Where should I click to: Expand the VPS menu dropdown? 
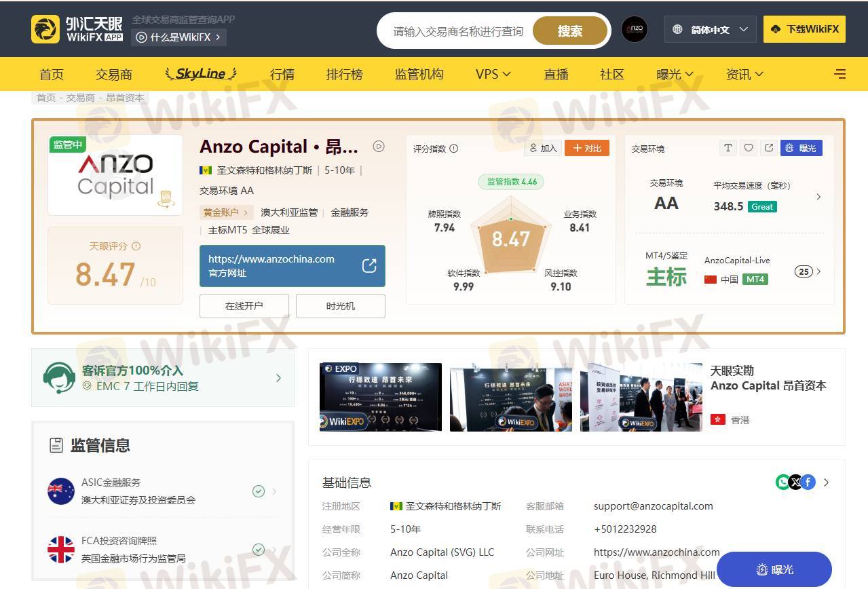(493, 74)
